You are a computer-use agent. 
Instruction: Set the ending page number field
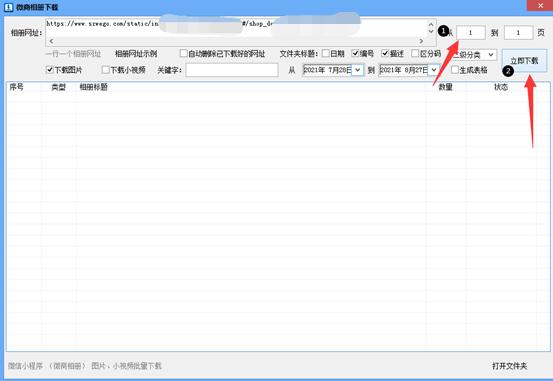[518, 33]
